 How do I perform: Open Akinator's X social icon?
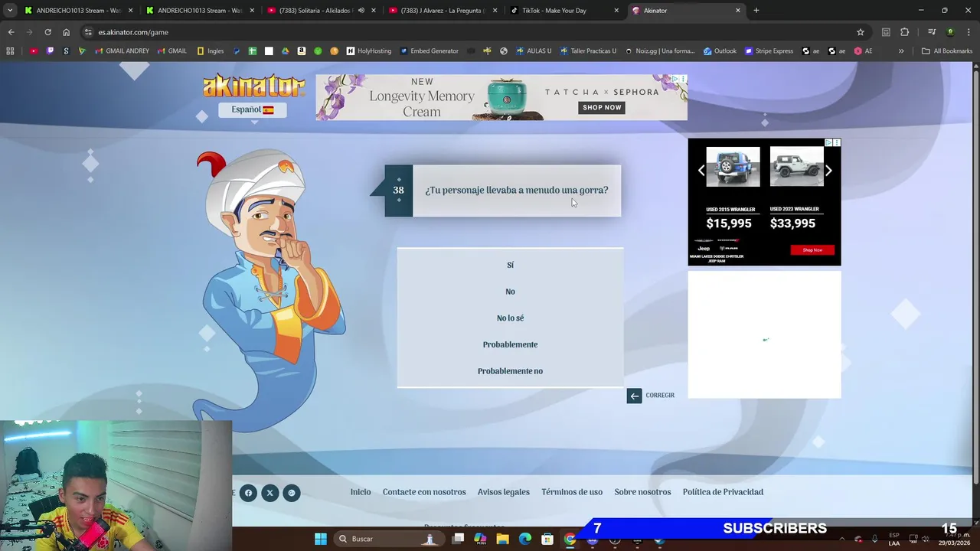point(269,493)
